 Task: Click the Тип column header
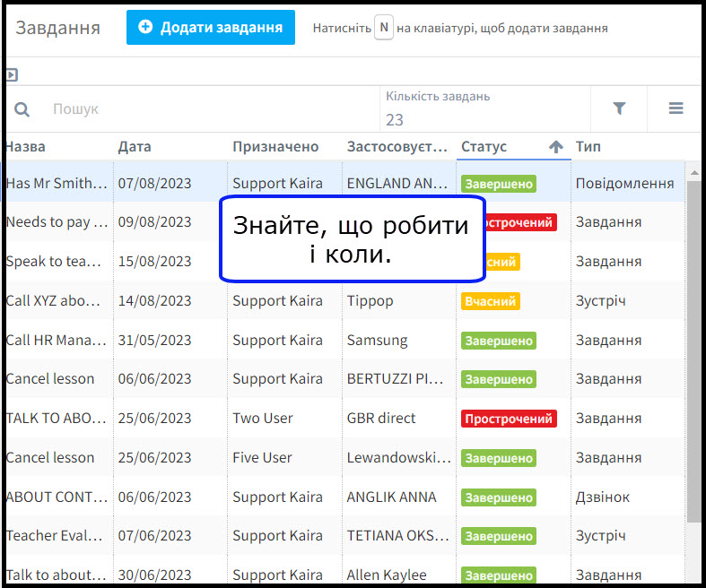click(588, 147)
